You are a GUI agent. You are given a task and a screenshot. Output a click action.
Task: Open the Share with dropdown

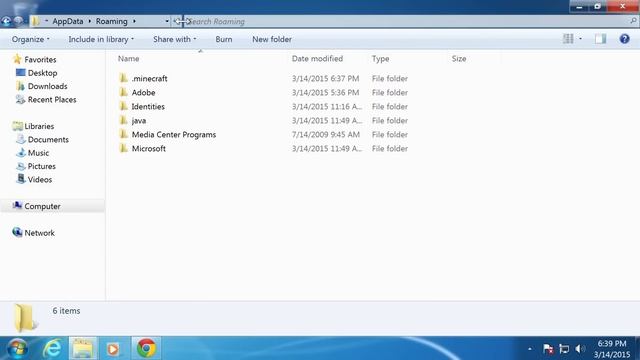click(x=175, y=39)
